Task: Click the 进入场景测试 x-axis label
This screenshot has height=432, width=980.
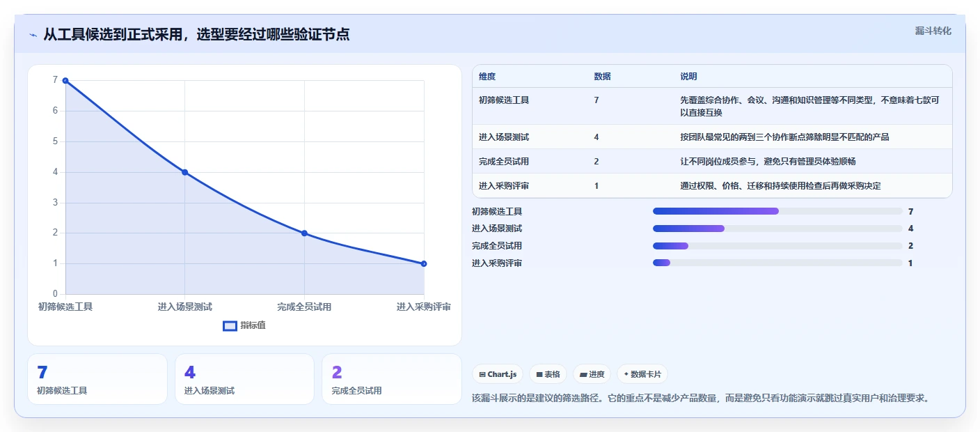Action: pyautogui.click(x=184, y=307)
